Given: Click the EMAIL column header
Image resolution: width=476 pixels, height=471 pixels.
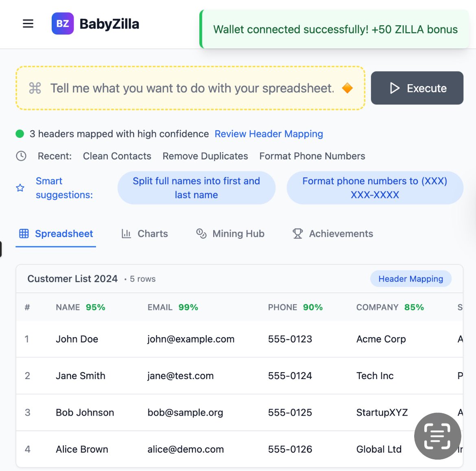Looking at the screenshot, I should 159,307.
